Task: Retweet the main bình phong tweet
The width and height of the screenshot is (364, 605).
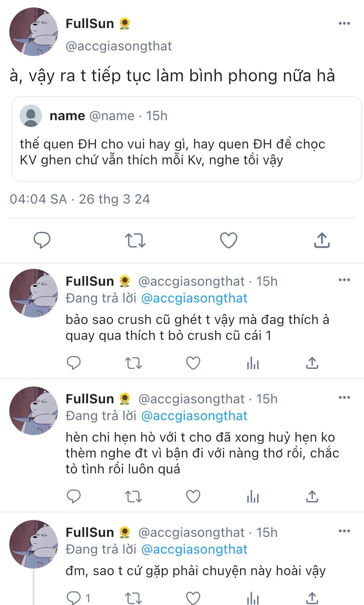Action: [135, 240]
